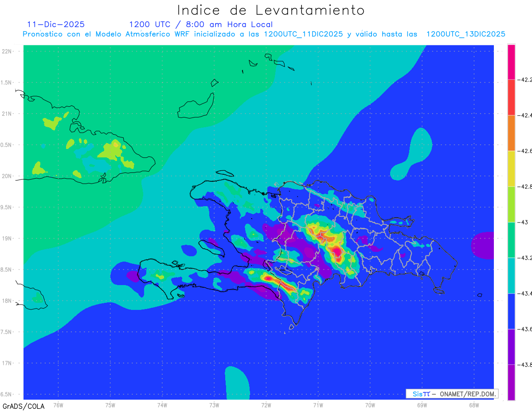Click the "17N" latitude label
Image resolution: width=532 pixels, height=411 pixels.
click(x=7, y=363)
